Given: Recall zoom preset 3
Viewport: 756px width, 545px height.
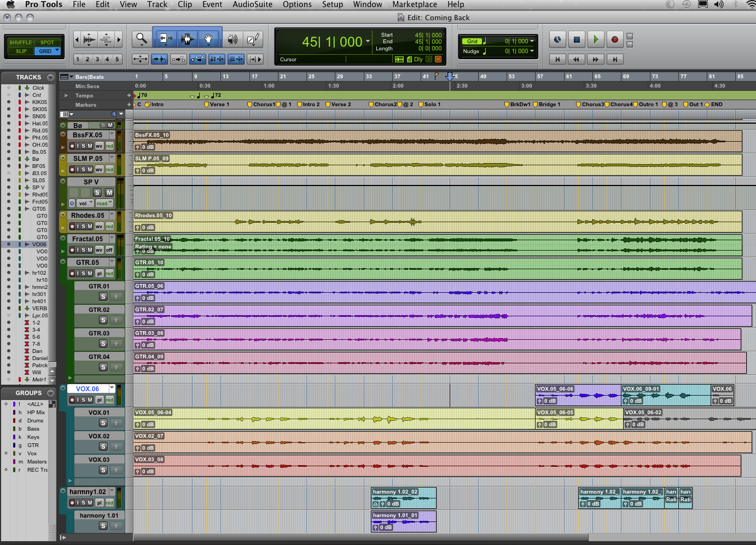Looking at the screenshot, I should point(97,59).
